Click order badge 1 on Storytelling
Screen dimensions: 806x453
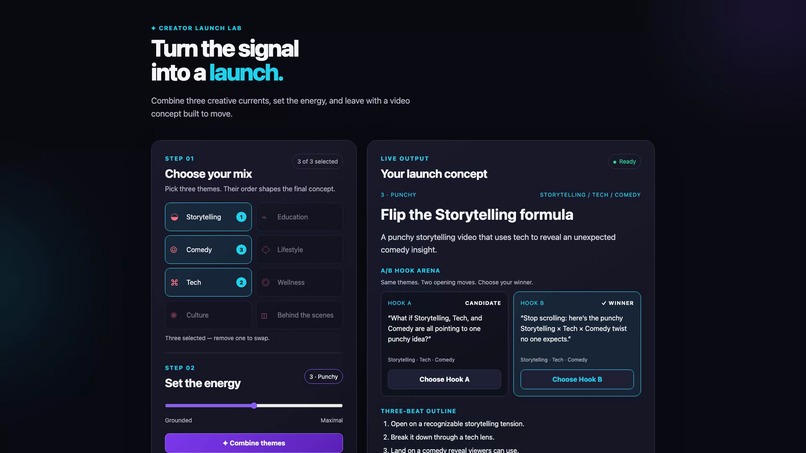[x=241, y=217]
